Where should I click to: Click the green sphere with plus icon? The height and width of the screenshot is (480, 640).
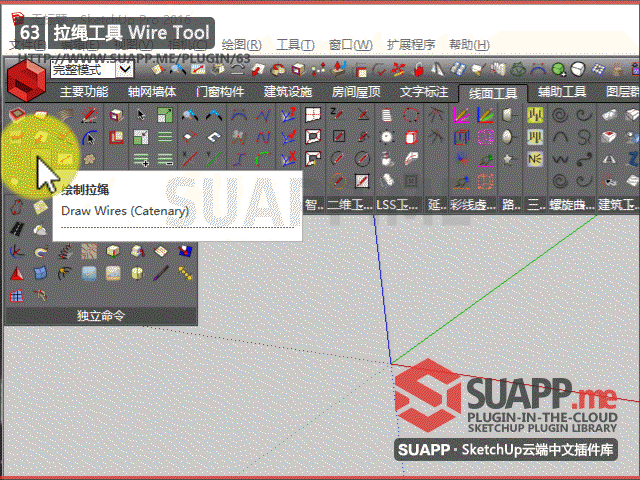point(559,69)
